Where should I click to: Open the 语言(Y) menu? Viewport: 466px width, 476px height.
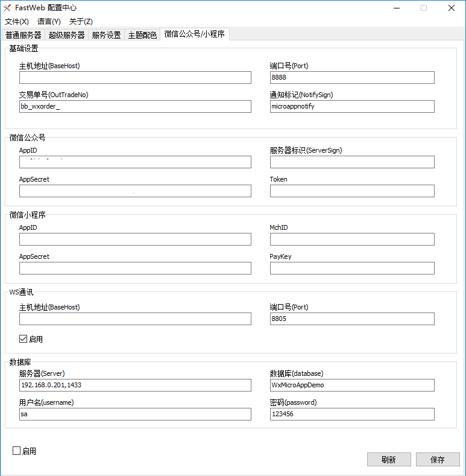[x=49, y=22]
